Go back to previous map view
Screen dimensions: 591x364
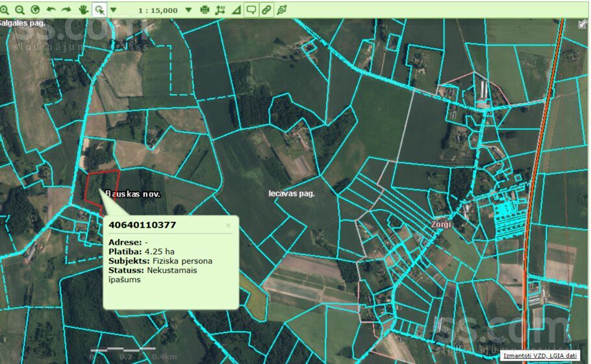(x=51, y=10)
